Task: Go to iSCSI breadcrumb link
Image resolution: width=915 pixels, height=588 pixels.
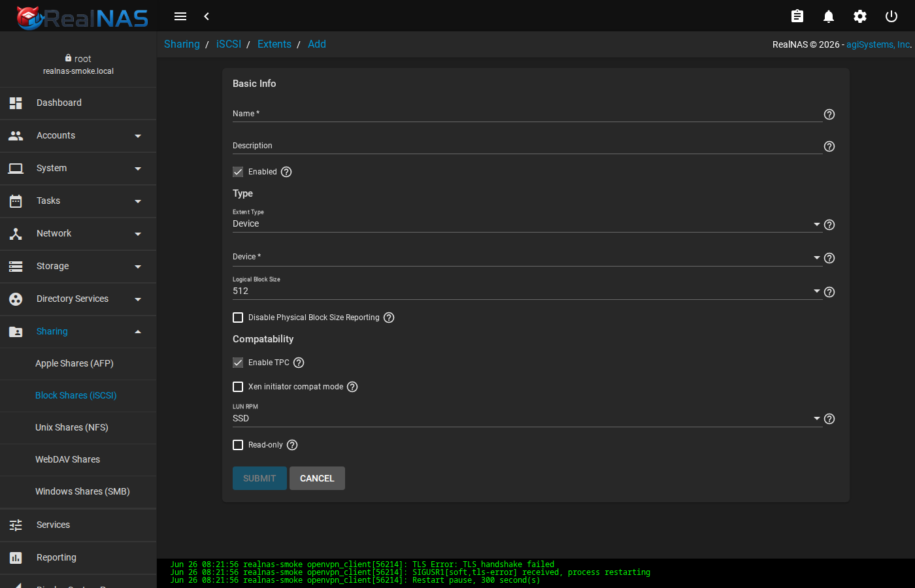Action: tap(229, 44)
